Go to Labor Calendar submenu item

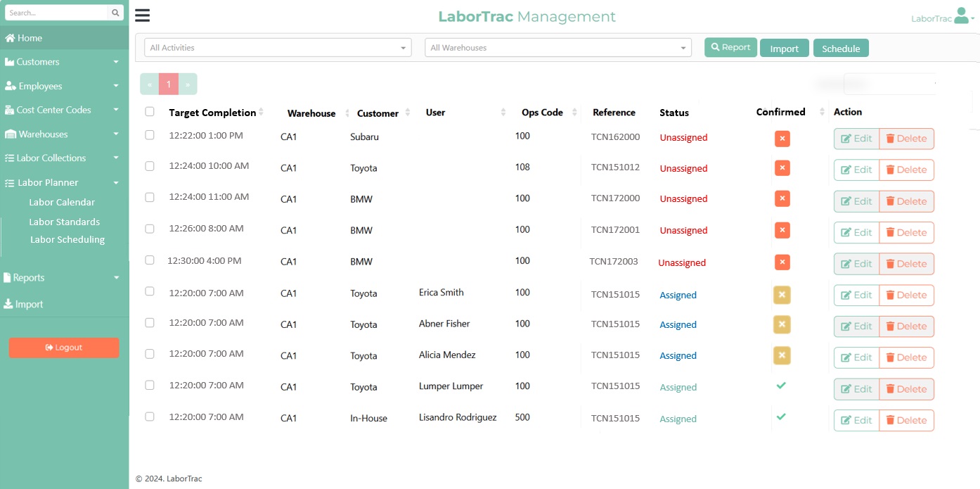coord(62,203)
